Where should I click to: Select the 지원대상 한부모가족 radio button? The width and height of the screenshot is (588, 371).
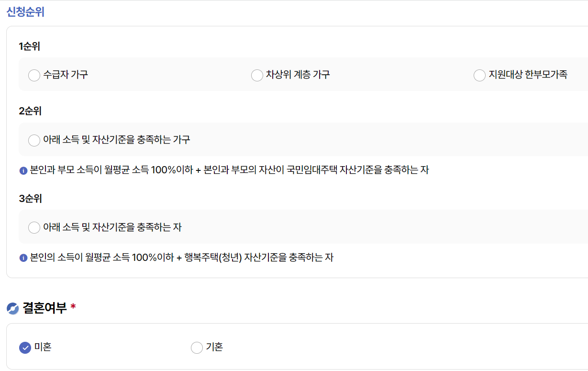point(479,75)
